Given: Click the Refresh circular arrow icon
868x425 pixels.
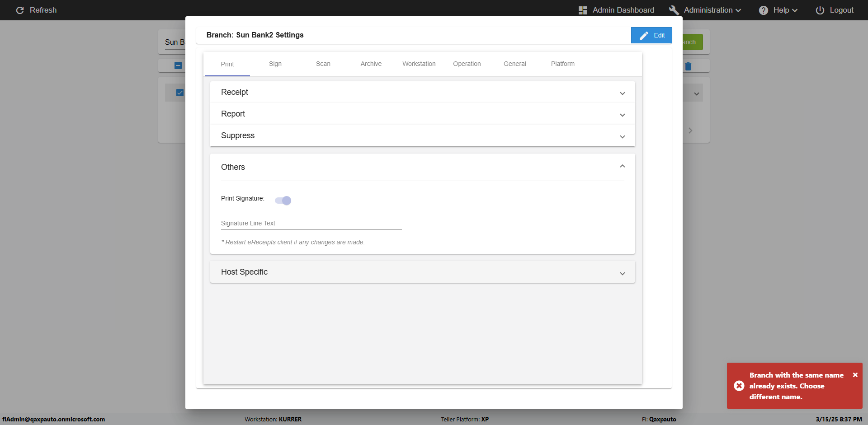Looking at the screenshot, I should tap(20, 10).
